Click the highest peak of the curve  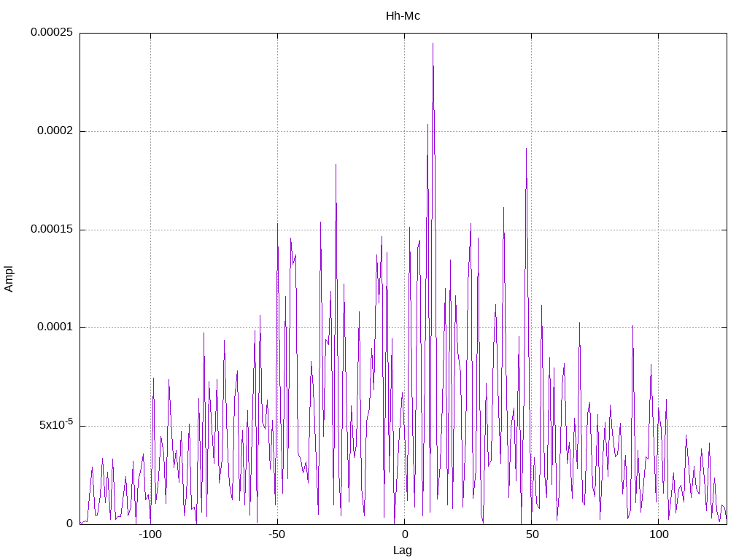(x=433, y=44)
